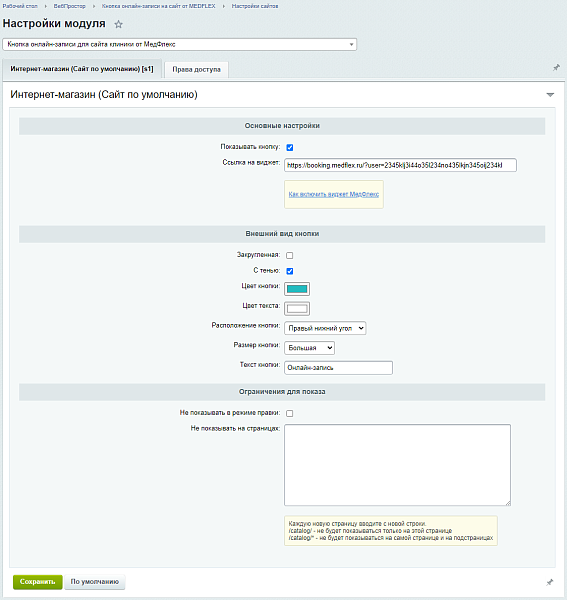This screenshot has width=567, height=600.
Task: Go to Рабочий стол breadcrumb
Action: (20, 6)
